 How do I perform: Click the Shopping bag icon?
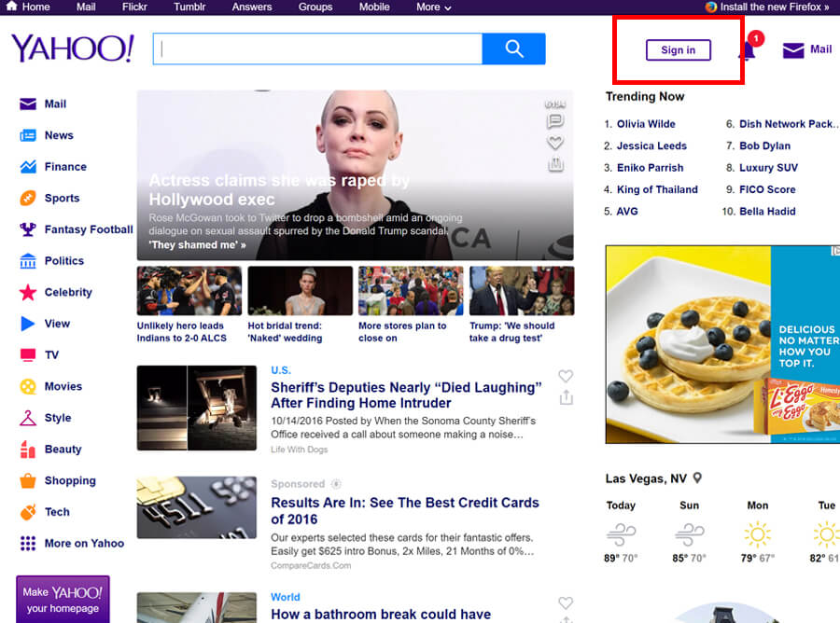point(28,480)
